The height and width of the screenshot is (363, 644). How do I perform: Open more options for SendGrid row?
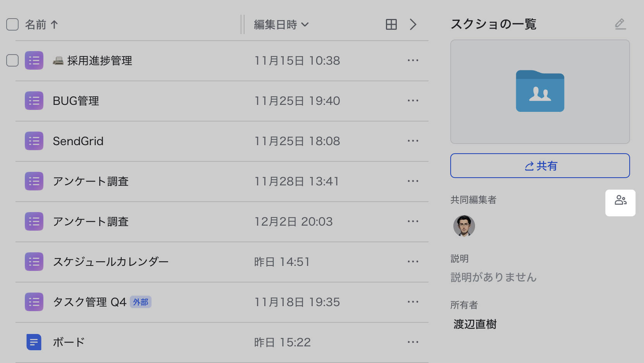click(413, 141)
